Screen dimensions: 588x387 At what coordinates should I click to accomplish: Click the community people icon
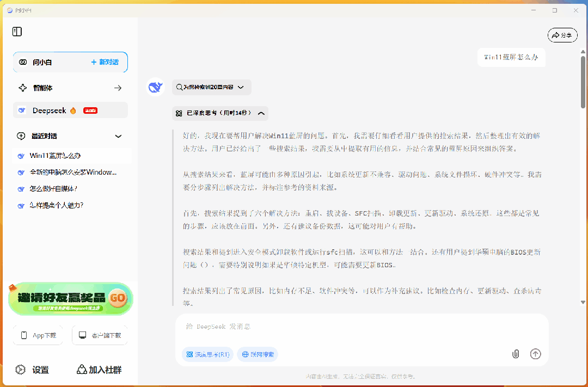[x=81, y=370]
